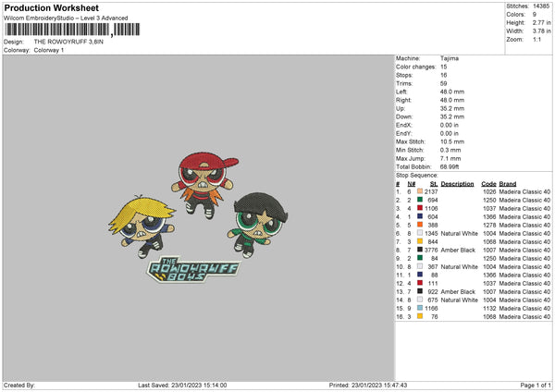This screenshot has height=392, width=555.
Task: Select Natural White description in stop 6
Action: click(x=460, y=234)
